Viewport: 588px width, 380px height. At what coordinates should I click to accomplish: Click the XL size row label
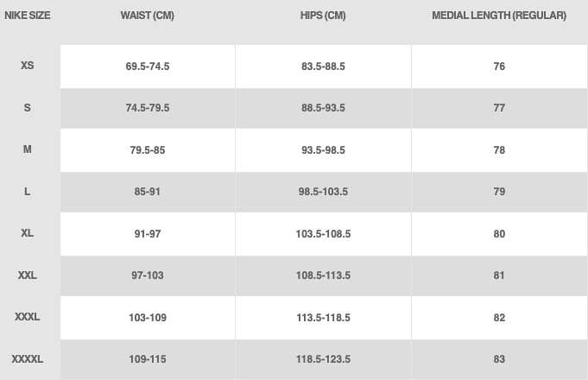point(27,233)
